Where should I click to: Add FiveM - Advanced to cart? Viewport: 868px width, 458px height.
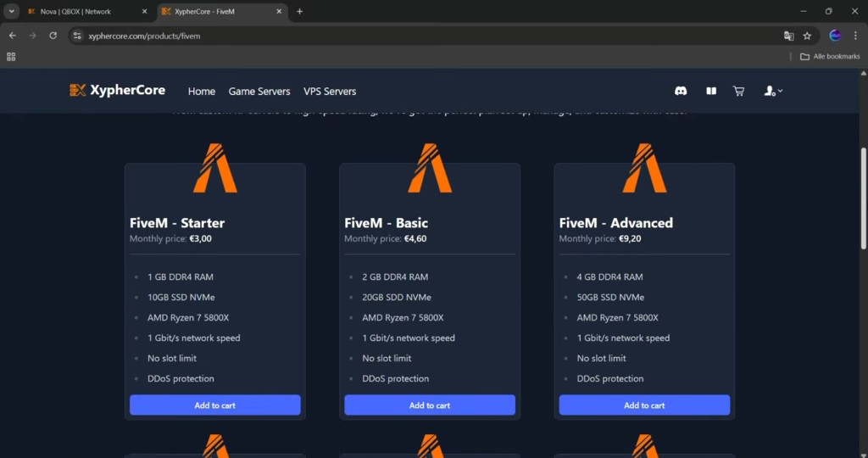pos(644,405)
